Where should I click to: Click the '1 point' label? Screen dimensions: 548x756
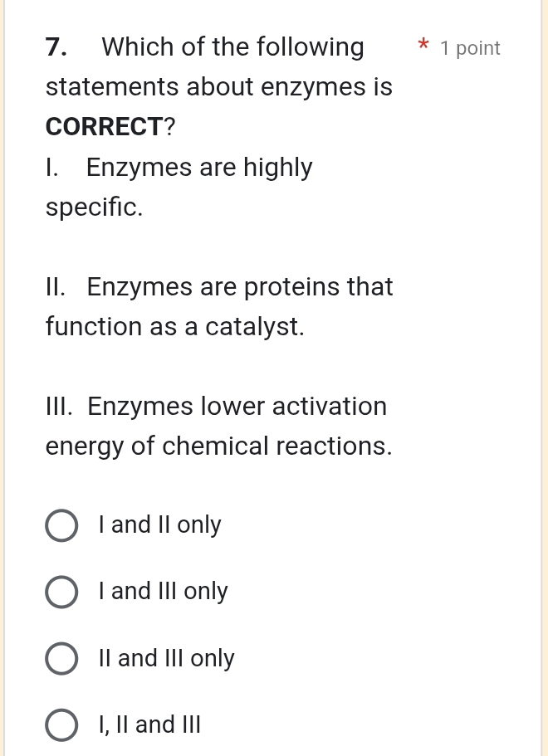470,48
